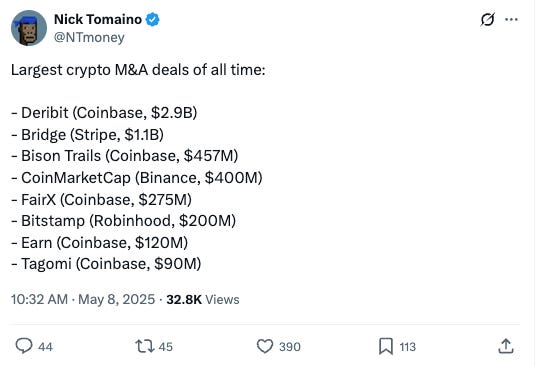Click the blue verified badge
537x366 pixels.
(x=152, y=20)
